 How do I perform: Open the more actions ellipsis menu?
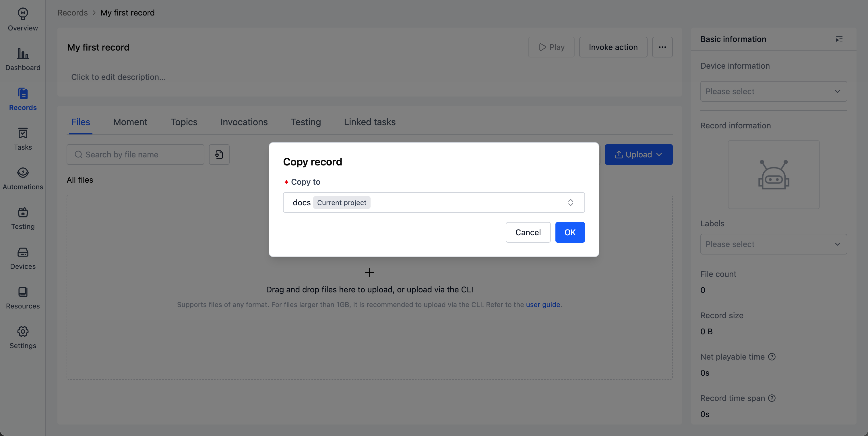(x=662, y=47)
